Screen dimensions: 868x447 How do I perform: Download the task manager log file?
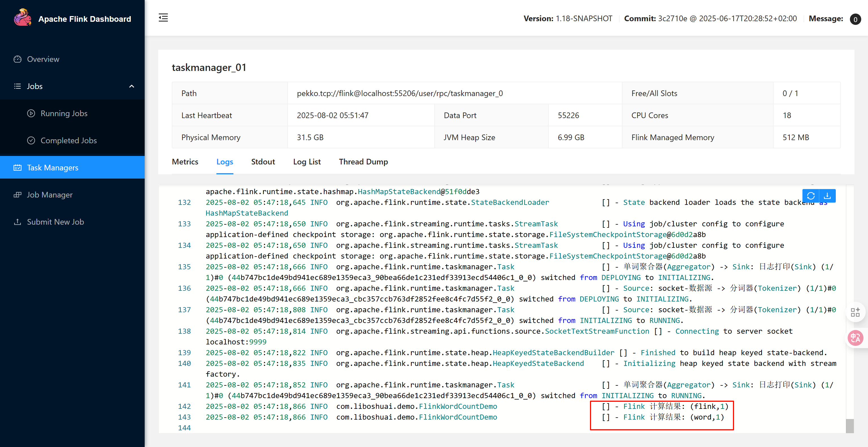pyautogui.click(x=827, y=196)
